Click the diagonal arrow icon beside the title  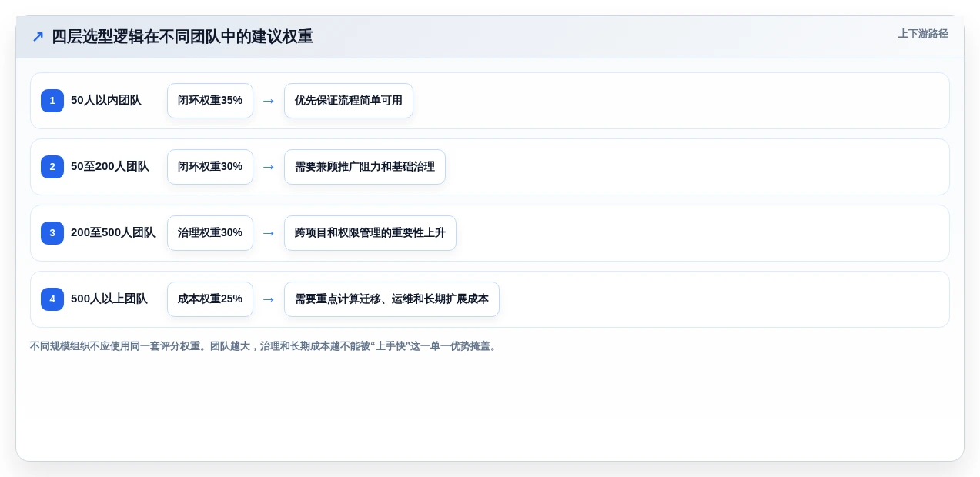(x=38, y=37)
